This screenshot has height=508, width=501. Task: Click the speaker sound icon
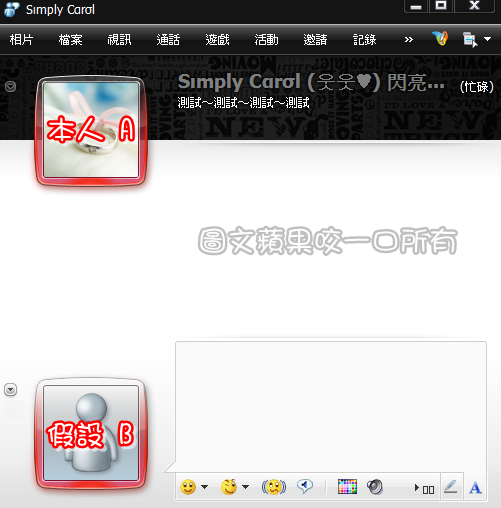pos(375,487)
